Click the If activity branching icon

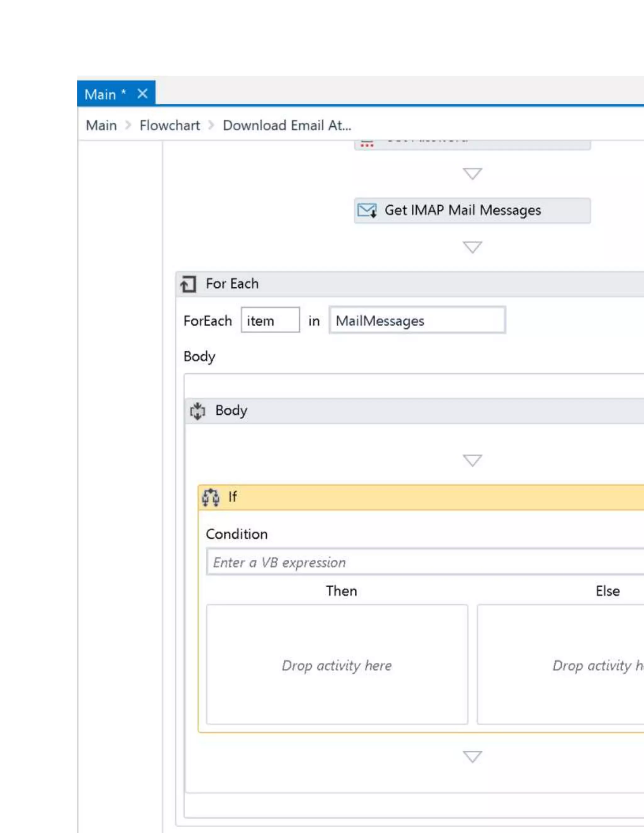point(211,497)
